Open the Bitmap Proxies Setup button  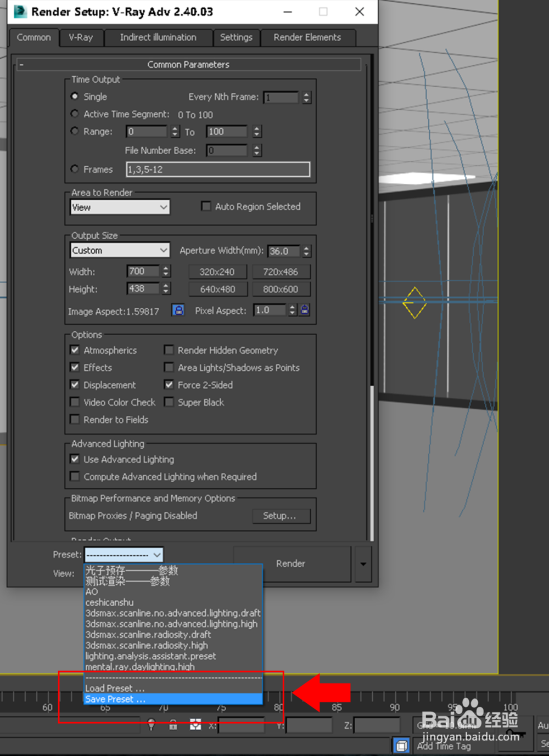click(x=281, y=516)
